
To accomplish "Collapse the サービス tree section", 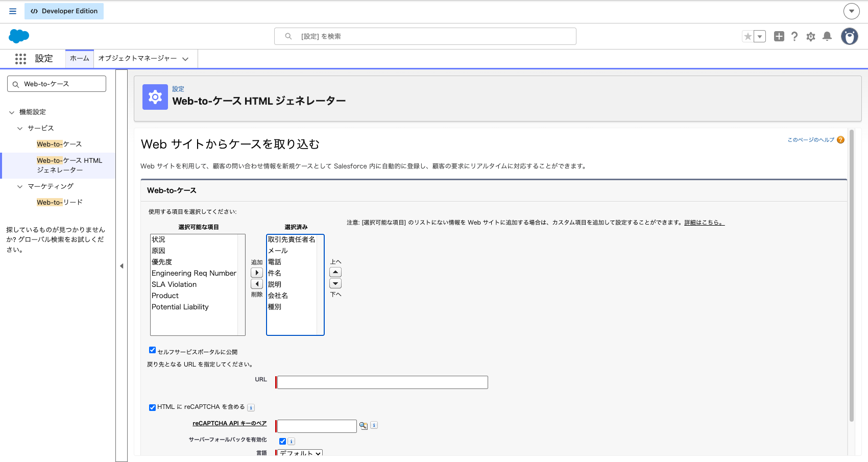I will coord(20,129).
